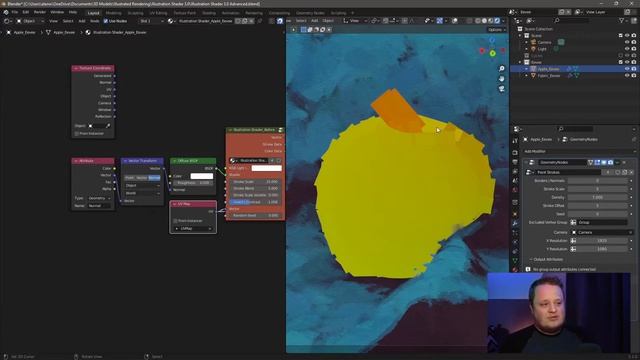Disable Apple_Bower in renders camera icon
Image resolution: width=640 pixels, height=360 pixels.
point(634,69)
